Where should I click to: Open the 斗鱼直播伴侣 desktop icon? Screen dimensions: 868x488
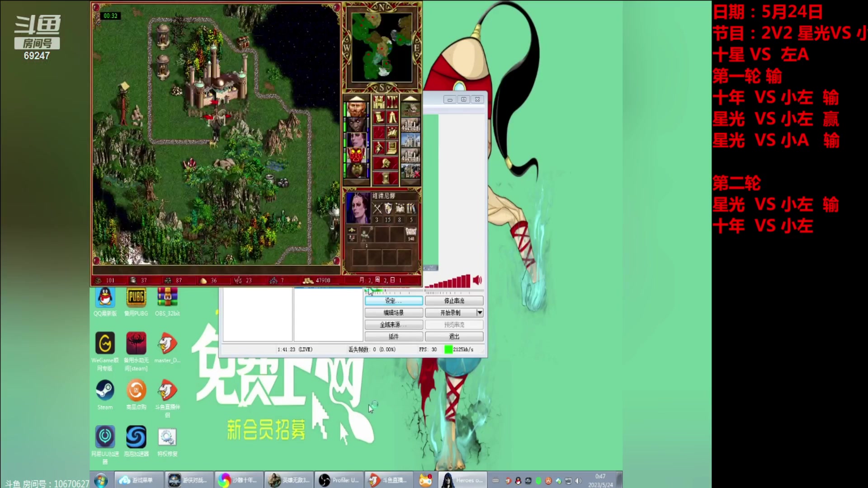[167, 398]
